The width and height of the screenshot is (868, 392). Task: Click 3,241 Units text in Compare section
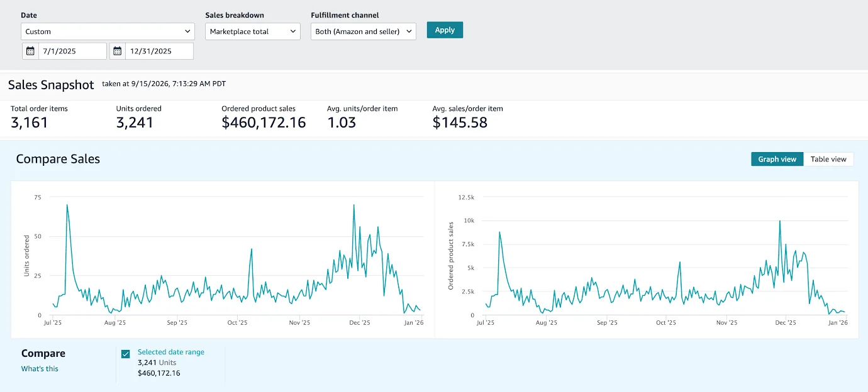(157, 362)
